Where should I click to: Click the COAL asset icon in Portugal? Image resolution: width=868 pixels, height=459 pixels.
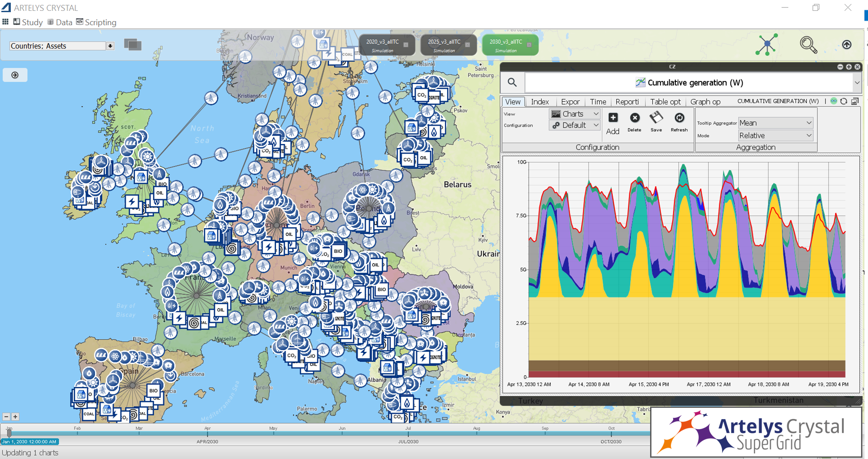[89, 414]
